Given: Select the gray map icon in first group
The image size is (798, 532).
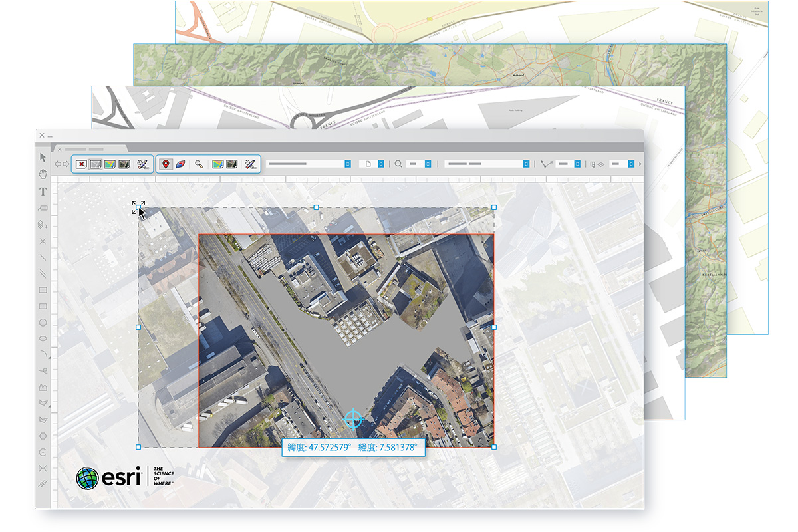Looking at the screenshot, I should pyautogui.click(x=95, y=164).
